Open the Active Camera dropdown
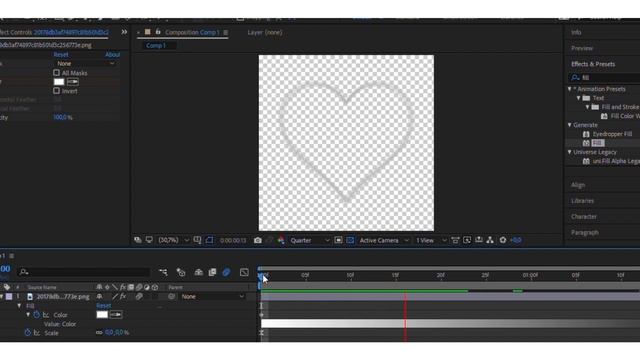The height and width of the screenshot is (360, 640). pyautogui.click(x=383, y=240)
